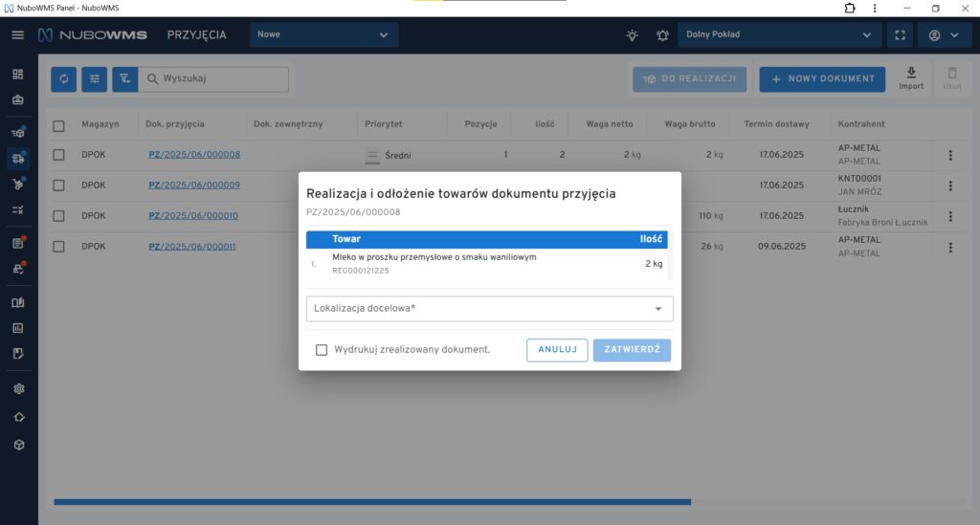This screenshot has height=525, width=980.
Task: Toggle the select-all checkbox in table header
Action: [x=59, y=125]
